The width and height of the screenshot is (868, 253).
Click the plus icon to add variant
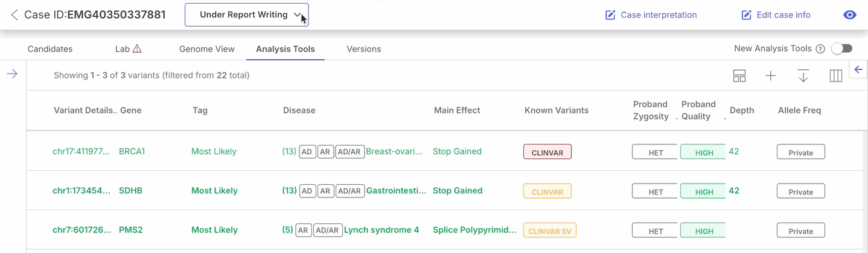click(x=770, y=76)
